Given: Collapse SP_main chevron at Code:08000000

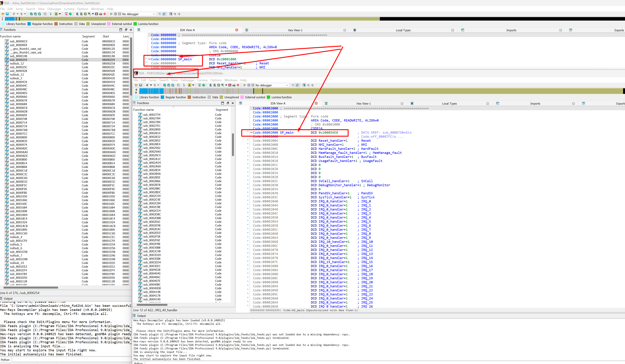Looking at the screenshot, I should pyautogui.click(x=149, y=59).
